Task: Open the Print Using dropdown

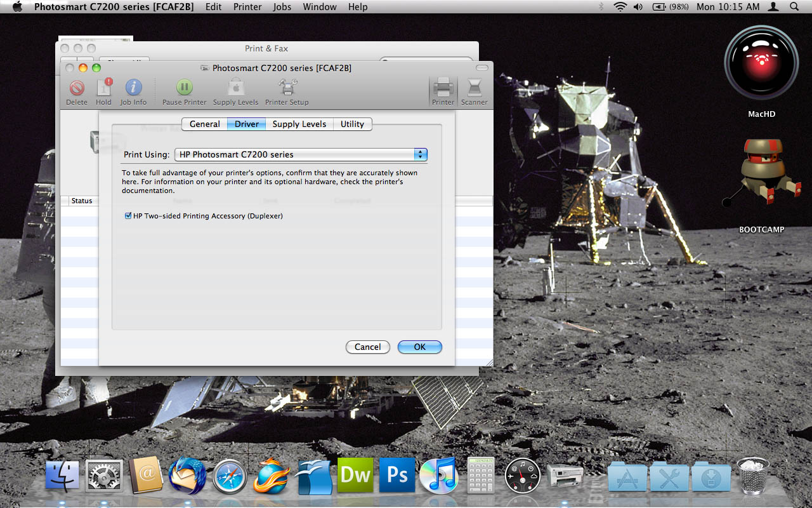Action: click(x=301, y=154)
